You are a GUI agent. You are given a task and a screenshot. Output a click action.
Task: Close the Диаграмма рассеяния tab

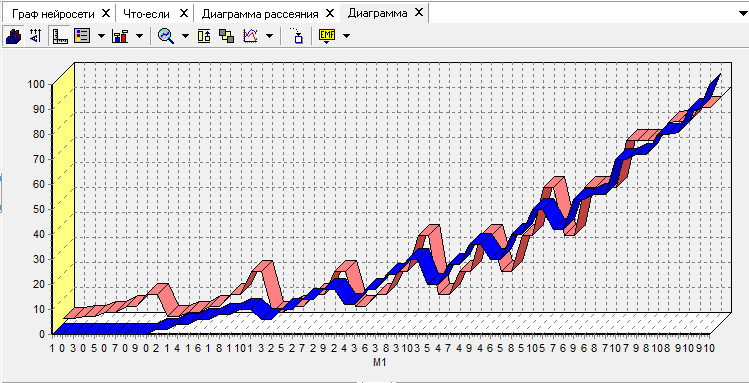tap(330, 13)
